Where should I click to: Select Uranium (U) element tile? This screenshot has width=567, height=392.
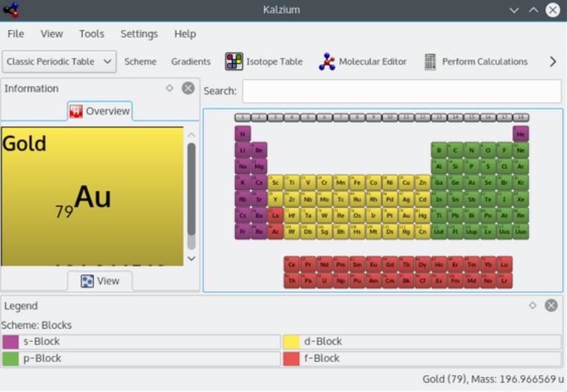point(325,280)
